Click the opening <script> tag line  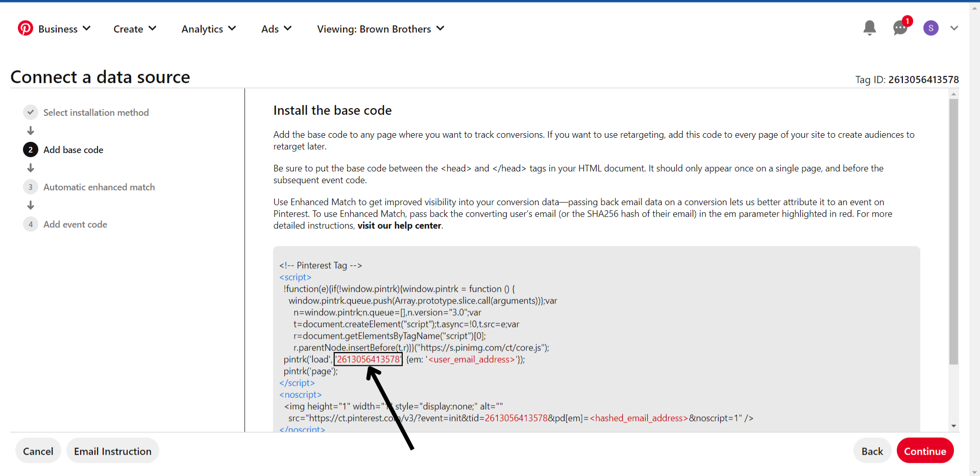click(295, 277)
